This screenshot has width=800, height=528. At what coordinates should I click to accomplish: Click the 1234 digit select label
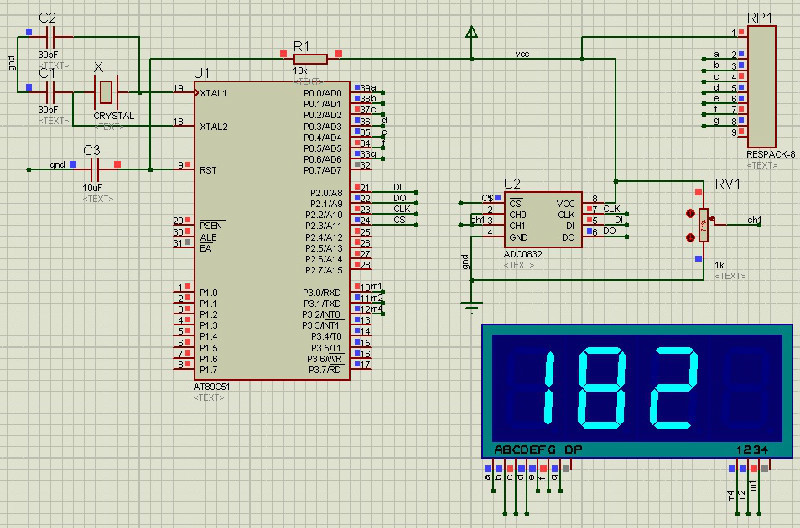[751, 450]
